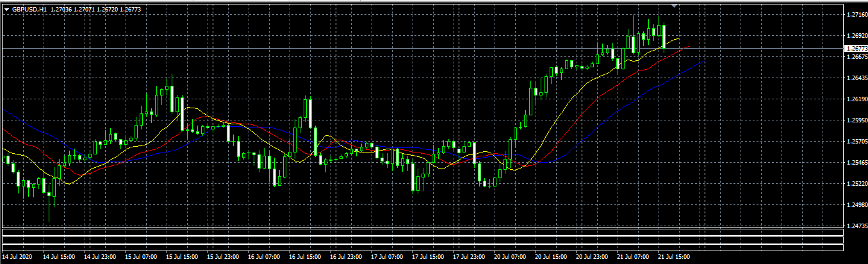
Task: Click the 15 Jul 15:00 time label
Action: pyautogui.click(x=182, y=257)
